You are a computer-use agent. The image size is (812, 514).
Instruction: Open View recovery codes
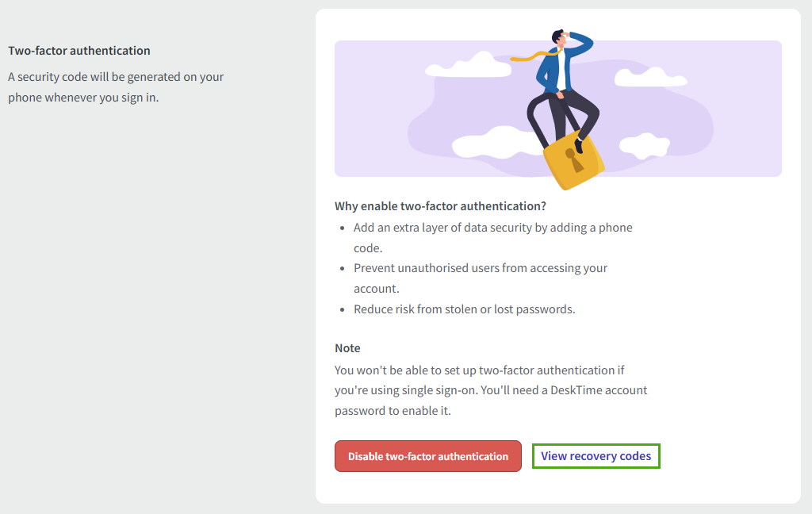[596, 455]
